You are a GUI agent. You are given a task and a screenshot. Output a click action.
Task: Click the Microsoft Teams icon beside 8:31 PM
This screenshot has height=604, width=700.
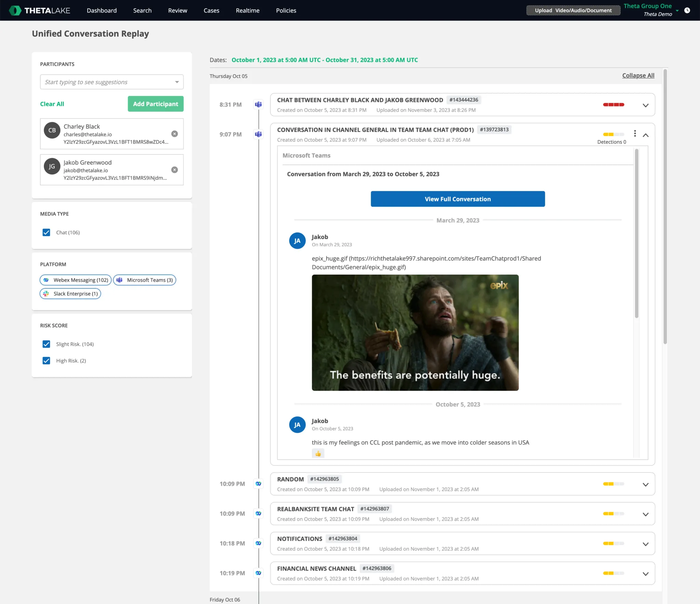[x=258, y=105]
